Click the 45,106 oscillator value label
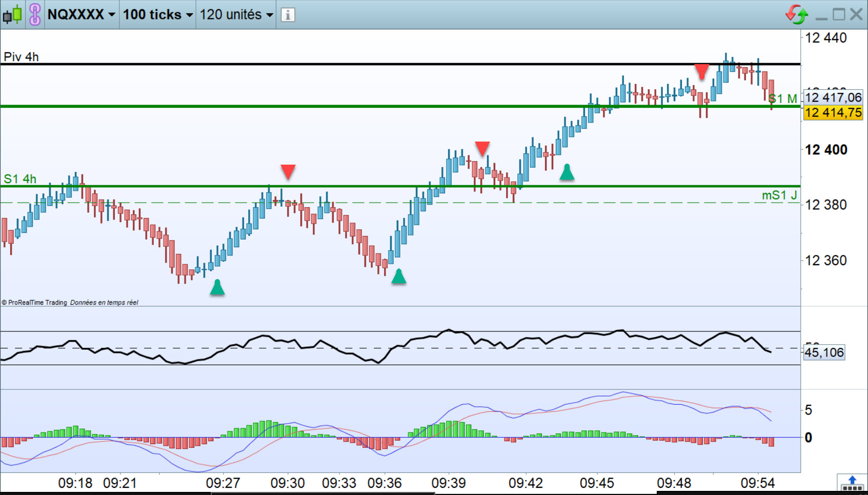868x495 pixels. (823, 352)
